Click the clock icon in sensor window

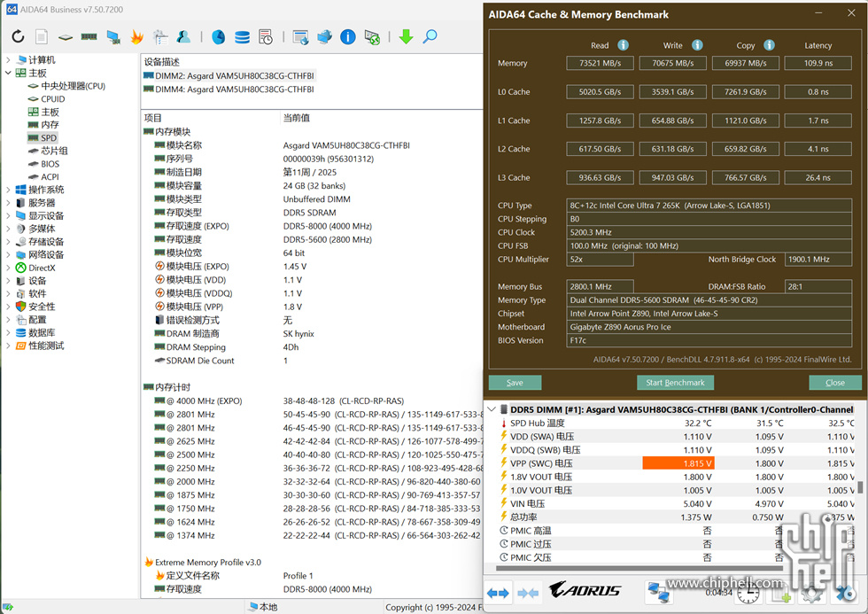coord(748,594)
